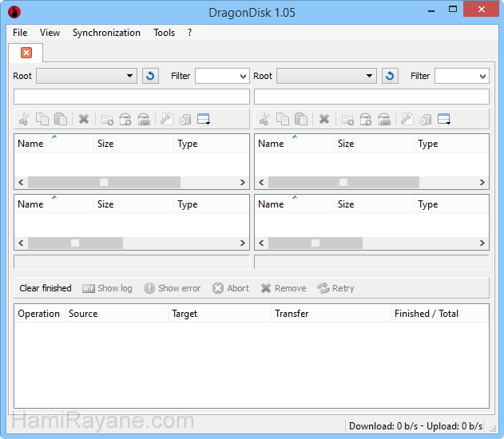Screen dimensions: 504x439
Task: Open the view layout dropdown icon in right pane
Action: coord(444,120)
